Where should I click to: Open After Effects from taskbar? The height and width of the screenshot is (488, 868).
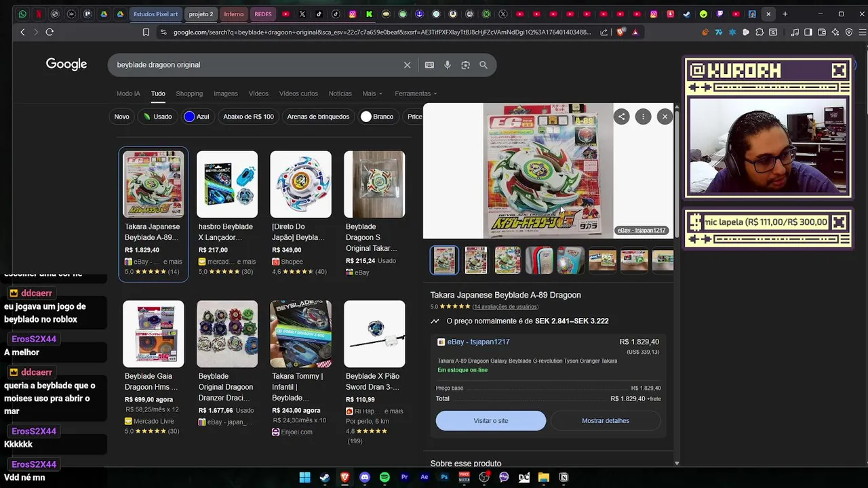point(425,477)
